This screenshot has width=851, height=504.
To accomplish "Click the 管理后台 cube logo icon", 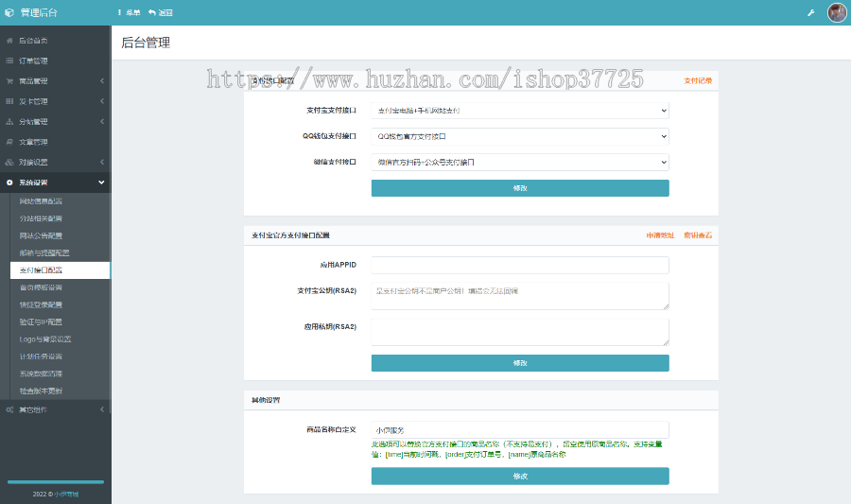I will (x=9, y=12).
